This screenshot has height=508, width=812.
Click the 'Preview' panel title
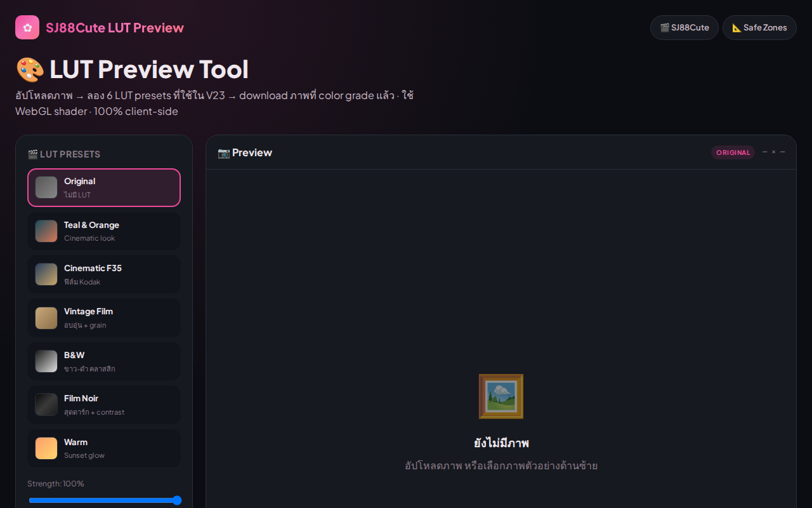tap(245, 152)
